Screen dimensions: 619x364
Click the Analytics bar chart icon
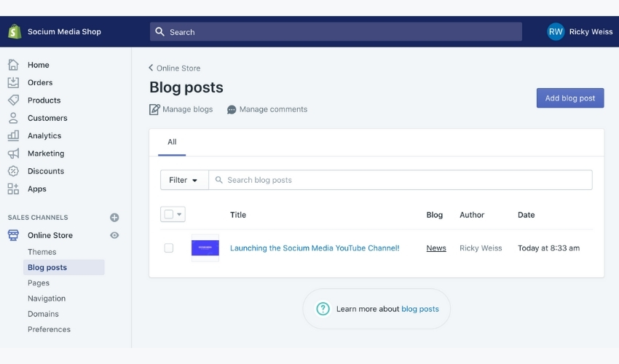point(13,135)
